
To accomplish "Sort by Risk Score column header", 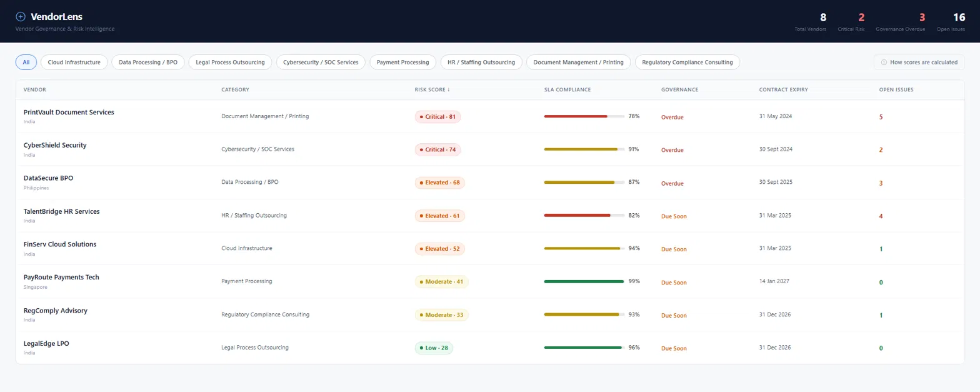I will click(432, 90).
